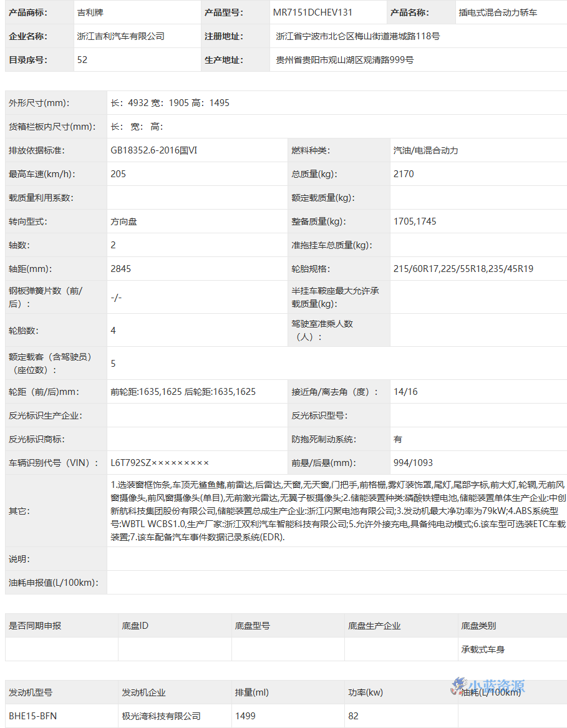Select engine model BHE15-BFN

pyautogui.click(x=33, y=716)
